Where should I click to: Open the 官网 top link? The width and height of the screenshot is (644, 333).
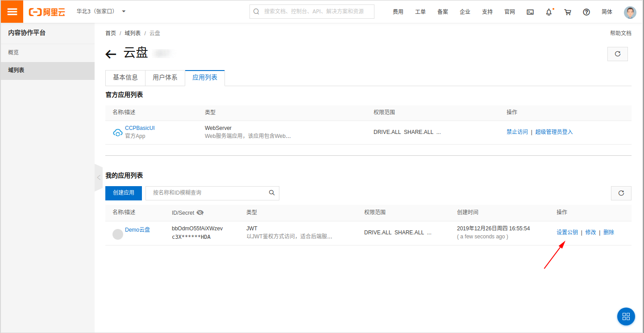510,12
